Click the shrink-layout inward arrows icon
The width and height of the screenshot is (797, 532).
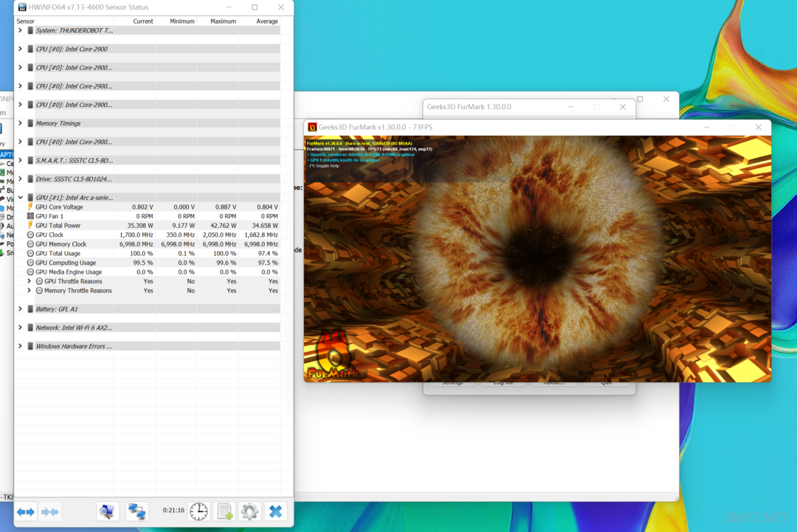(49, 511)
